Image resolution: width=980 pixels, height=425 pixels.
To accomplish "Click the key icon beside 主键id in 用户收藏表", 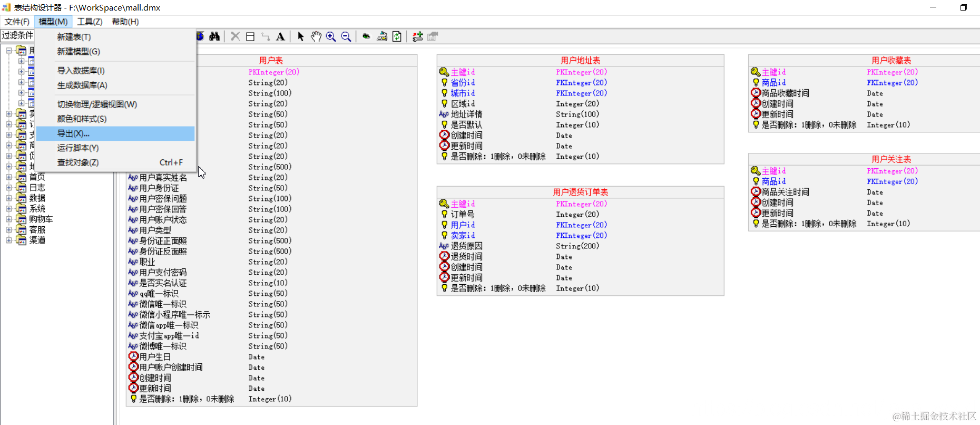I will [755, 72].
